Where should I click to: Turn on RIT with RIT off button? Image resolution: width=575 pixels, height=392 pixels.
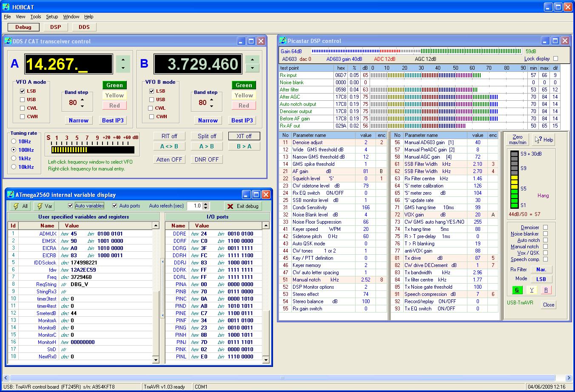[169, 136]
